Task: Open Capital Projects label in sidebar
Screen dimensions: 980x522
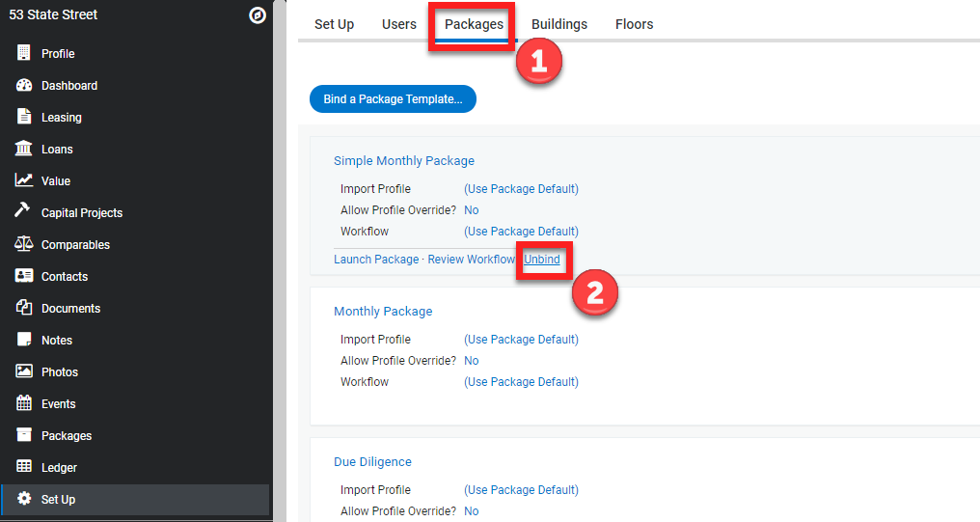Action: click(82, 213)
